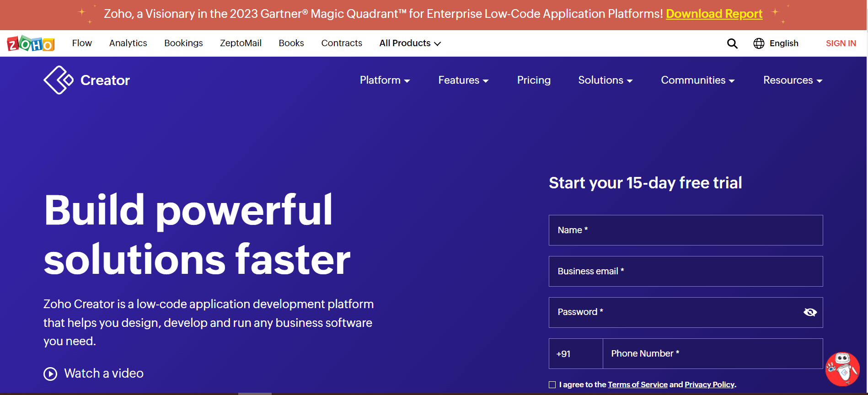This screenshot has width=868, height=395.
Task: Select the +91 country code box
Action: pyautogui.click(x=575, y=354)
